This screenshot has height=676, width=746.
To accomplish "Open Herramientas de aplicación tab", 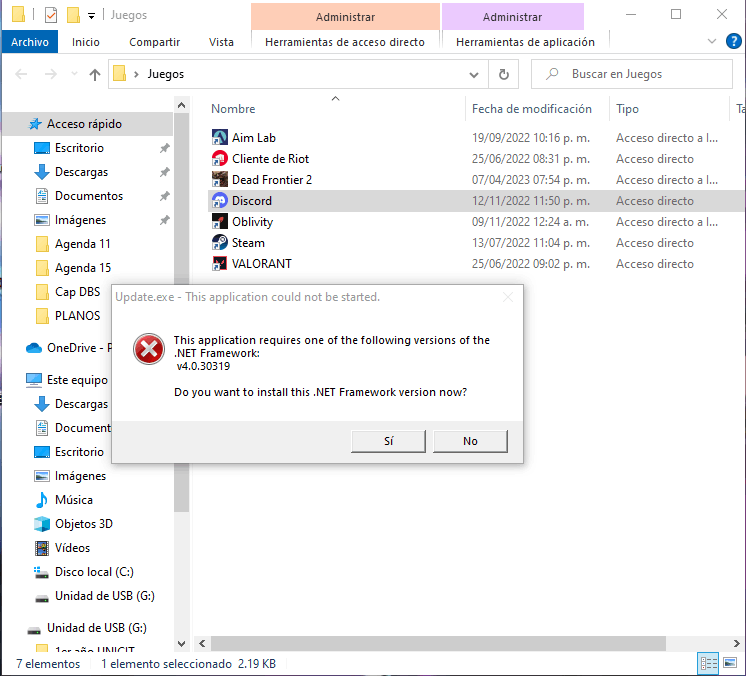I will pyautogui.click(x=525, y=42).
